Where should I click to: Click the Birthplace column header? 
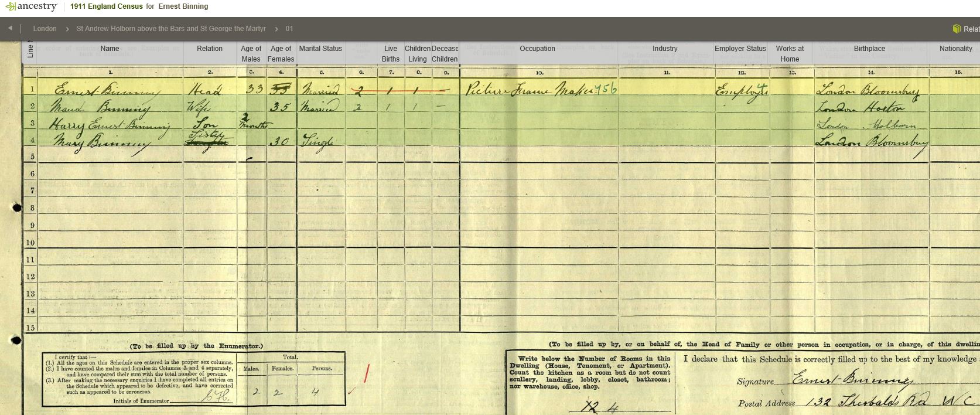[x=869, y=49]
